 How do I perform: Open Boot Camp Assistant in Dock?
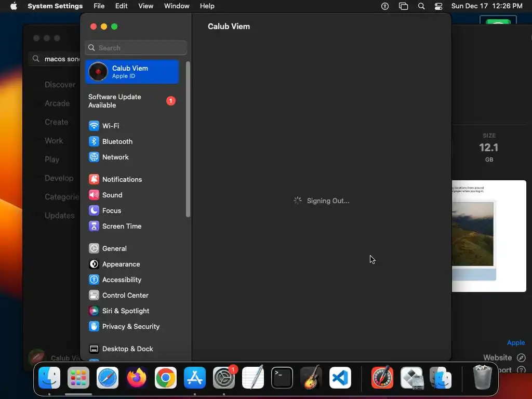point(411,378)
